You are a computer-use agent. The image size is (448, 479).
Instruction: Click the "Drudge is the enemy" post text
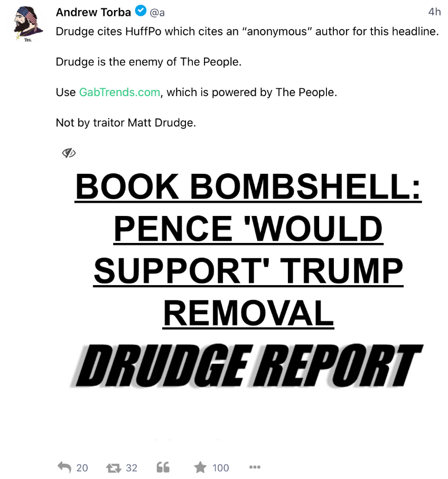coord(148,62)
